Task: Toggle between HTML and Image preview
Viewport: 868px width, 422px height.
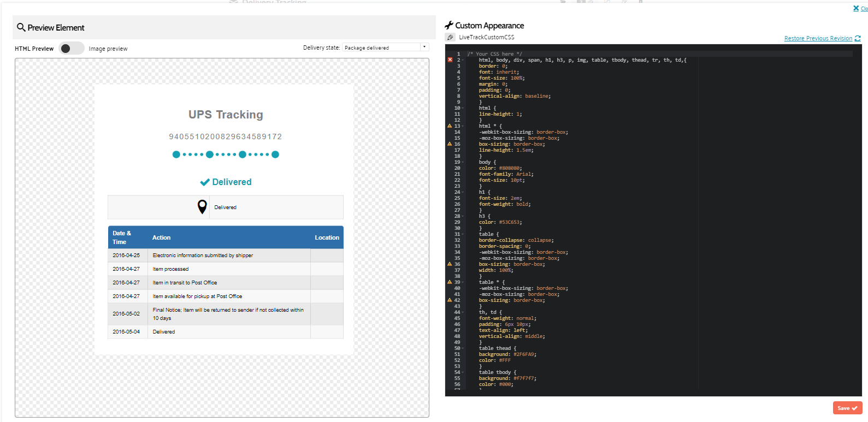Action: [71, 49]
